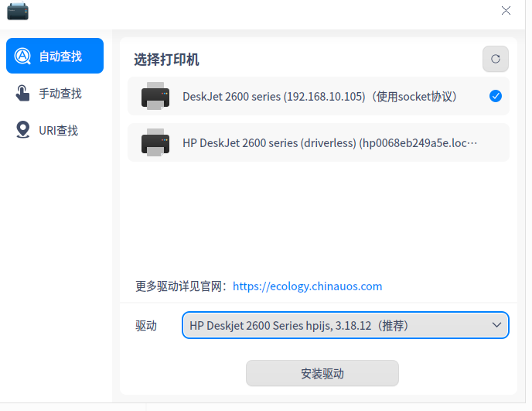Click the 安装驱动 button
The image size is (532, 411).
click(322, 373)
